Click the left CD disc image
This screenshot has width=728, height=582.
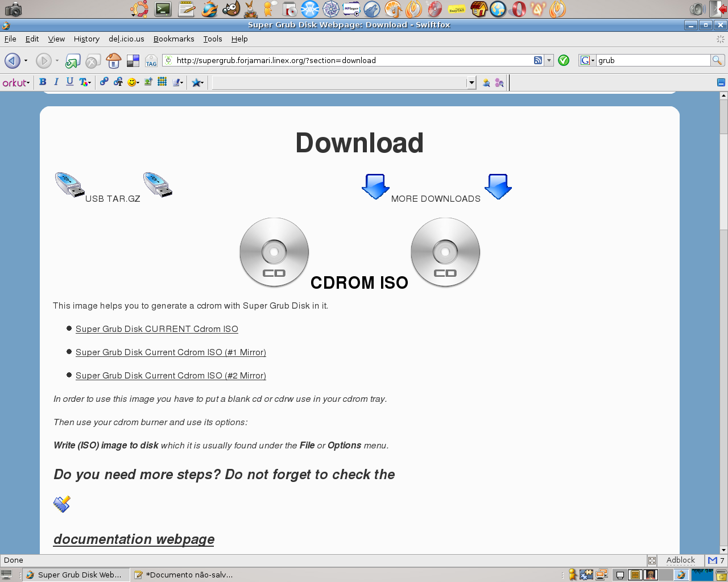(x=274, y=252)
